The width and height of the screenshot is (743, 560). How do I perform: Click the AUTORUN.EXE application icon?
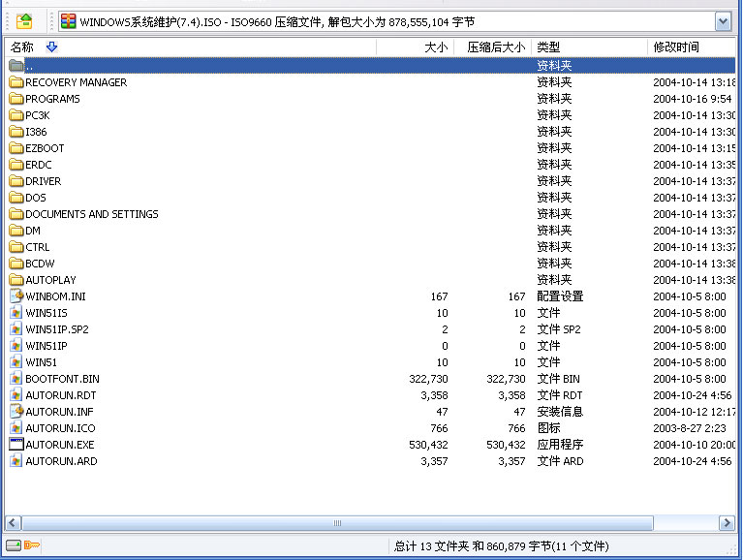(x=16, y=444)
